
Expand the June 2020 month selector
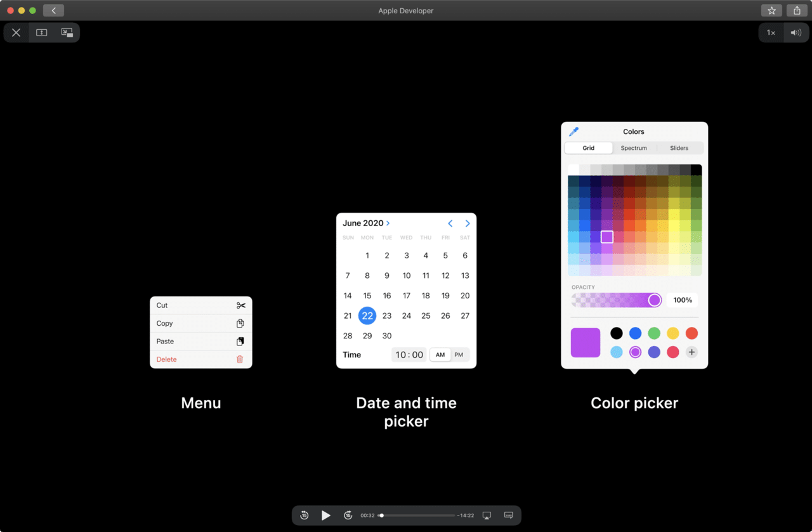coord(367,223)
